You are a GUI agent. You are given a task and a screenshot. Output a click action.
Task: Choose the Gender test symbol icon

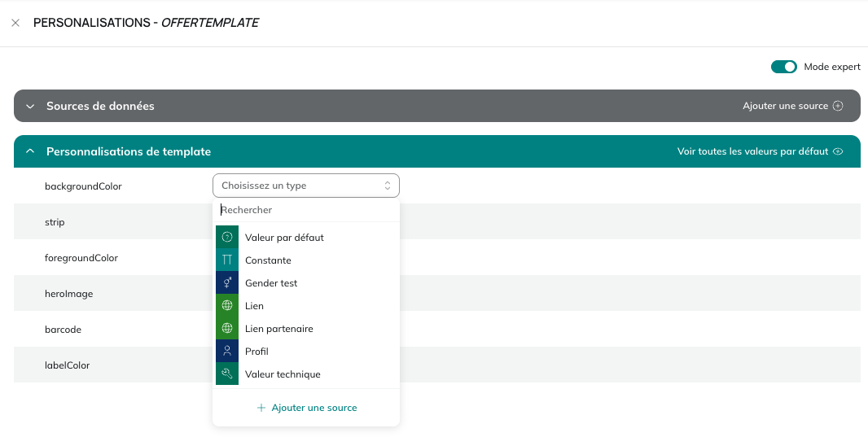[x=227, y=282]
